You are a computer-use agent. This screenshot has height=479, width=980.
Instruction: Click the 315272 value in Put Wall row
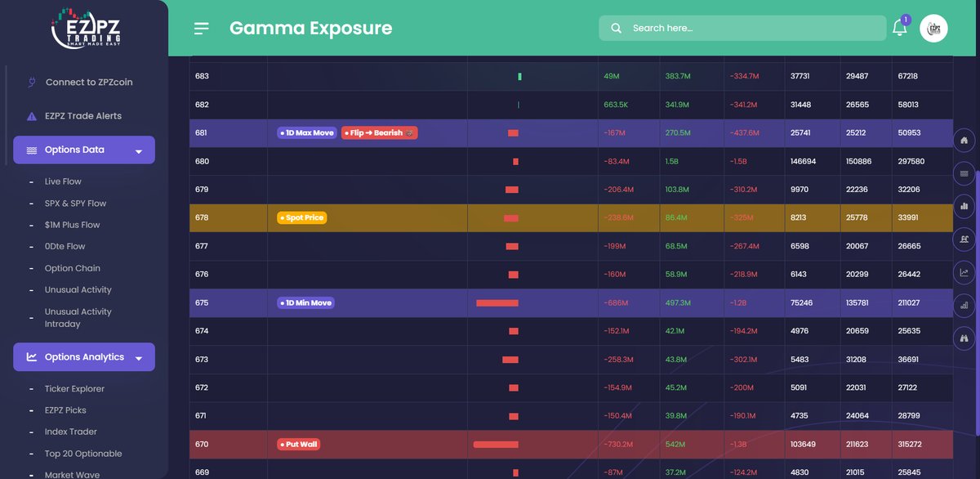(x=909, y=445)
